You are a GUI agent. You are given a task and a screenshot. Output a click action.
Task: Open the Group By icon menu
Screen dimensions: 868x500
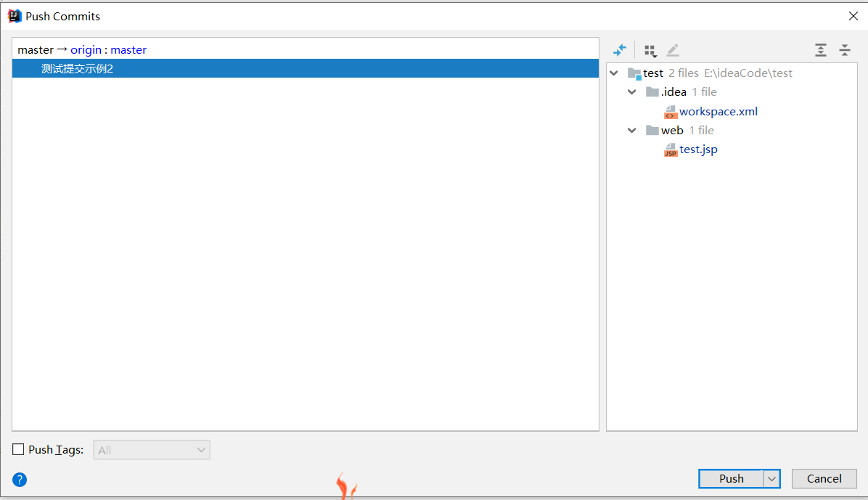coord(650,50)
